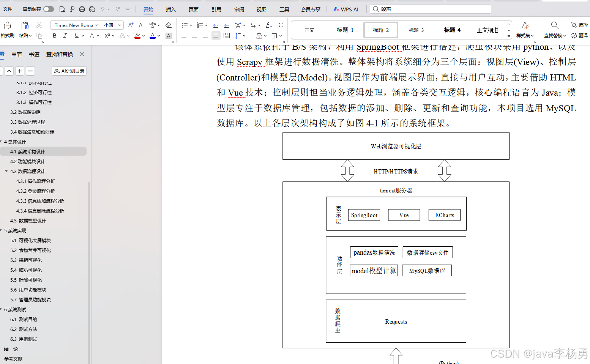Click the Cut scissors icon
This screenshot has width=590, height=364.
coord(39,25)
